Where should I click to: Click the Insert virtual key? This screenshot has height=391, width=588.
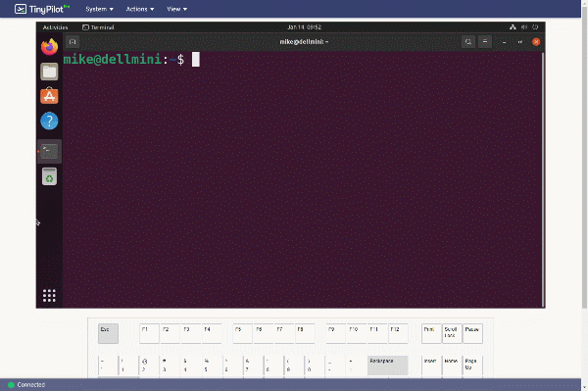(431, 366)
